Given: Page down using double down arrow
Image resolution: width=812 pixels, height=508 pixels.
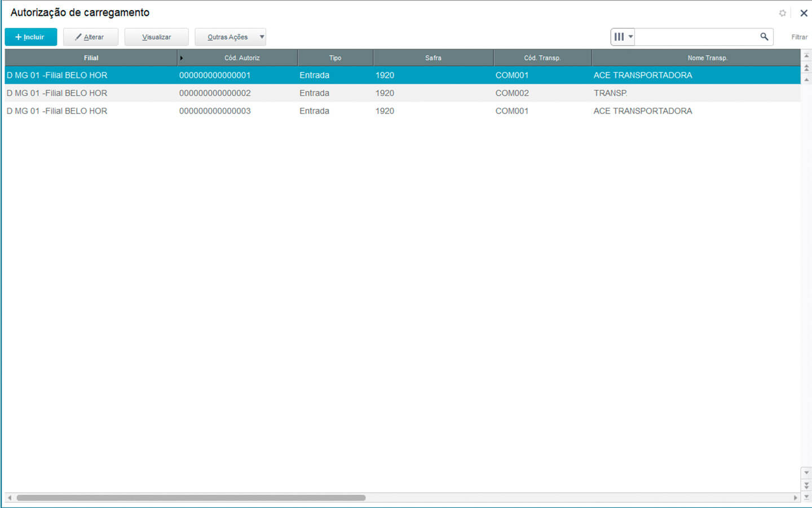Looking at the screenshot, I should (x=806, y=485).
